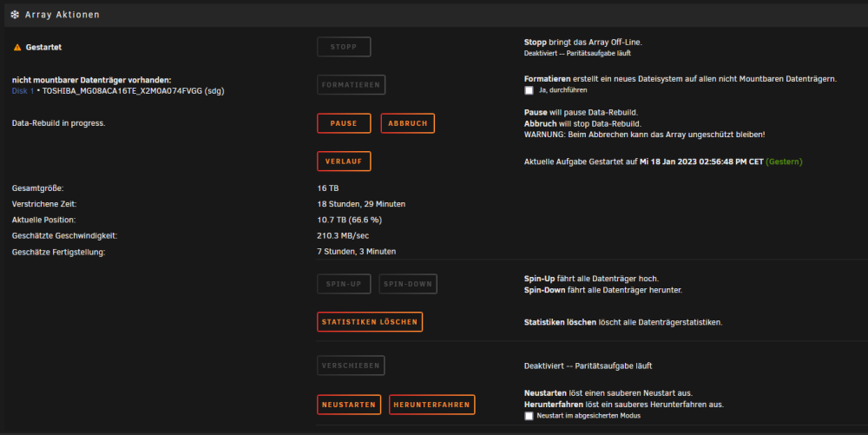Click the disabled SPIN-UP button
Image resolution: width=868 pixels, height=435 pixels.
(x=344, y=284)
